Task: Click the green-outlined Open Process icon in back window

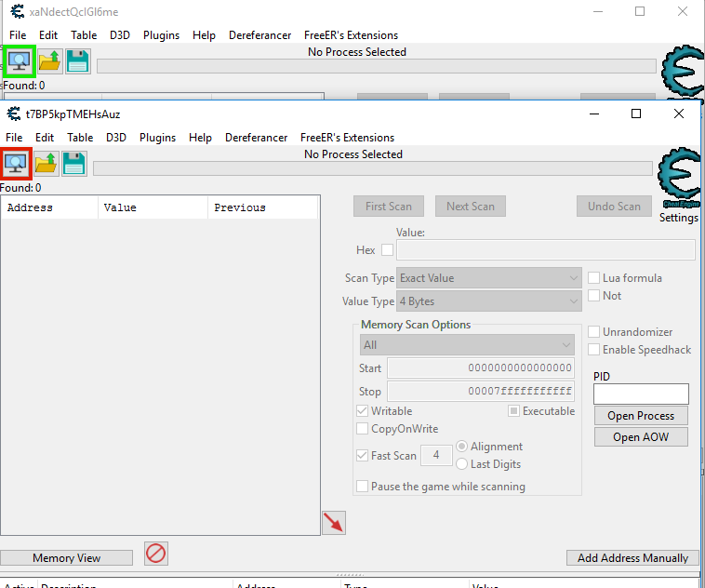Action: (20, 61)
